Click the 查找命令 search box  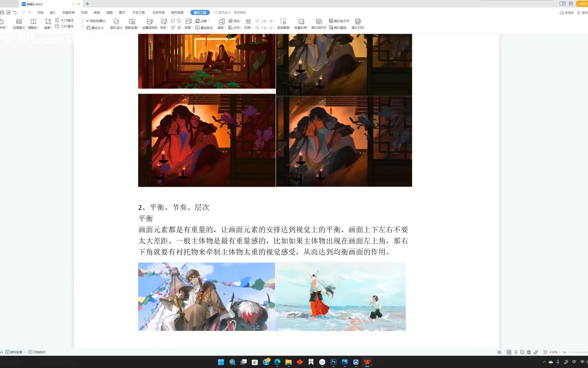click(230, 13)
